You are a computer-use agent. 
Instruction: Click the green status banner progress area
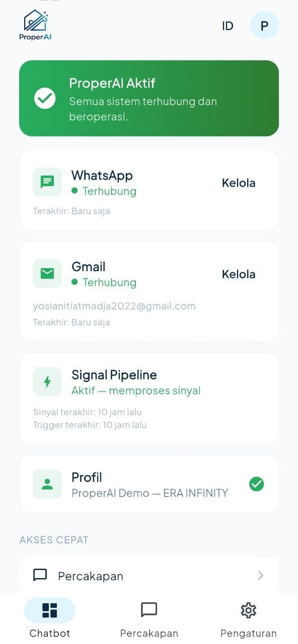pos(149,98)
